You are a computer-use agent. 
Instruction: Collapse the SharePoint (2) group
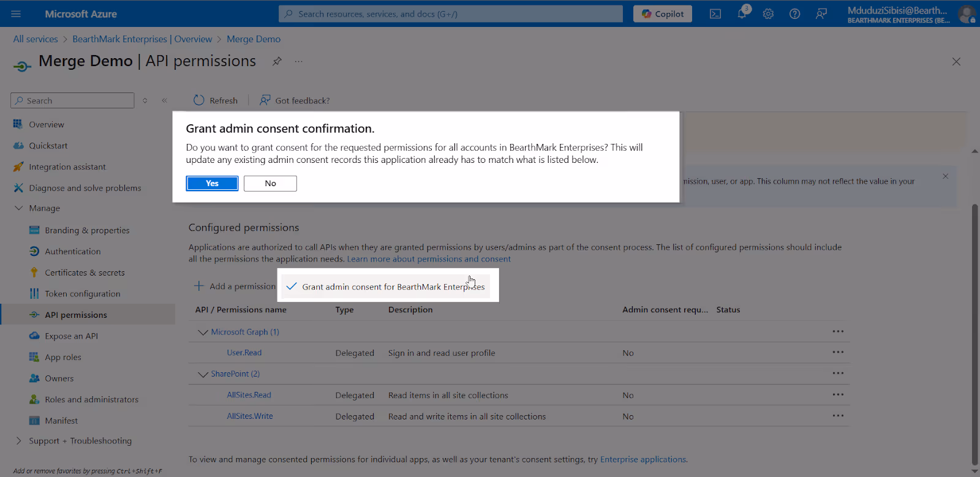(203, 374)
